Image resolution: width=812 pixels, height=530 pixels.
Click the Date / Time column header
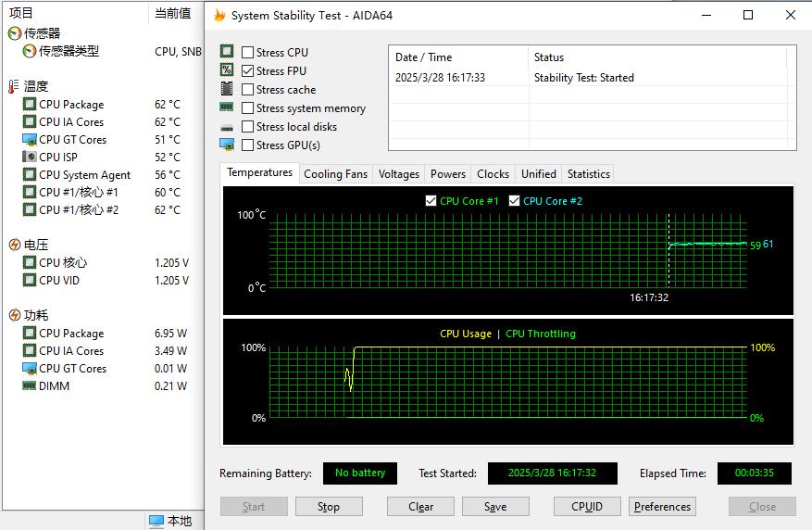[x=457, y=57]
